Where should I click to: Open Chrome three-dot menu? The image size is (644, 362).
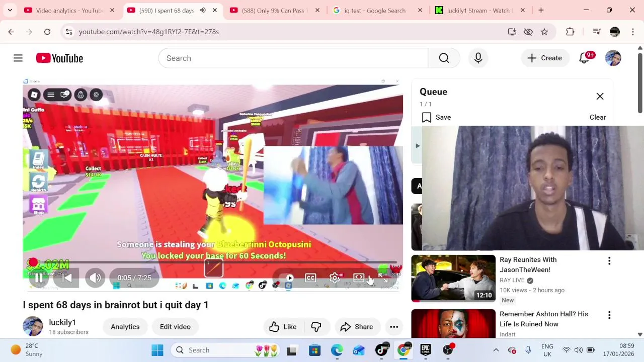click(x=633, y=32)
